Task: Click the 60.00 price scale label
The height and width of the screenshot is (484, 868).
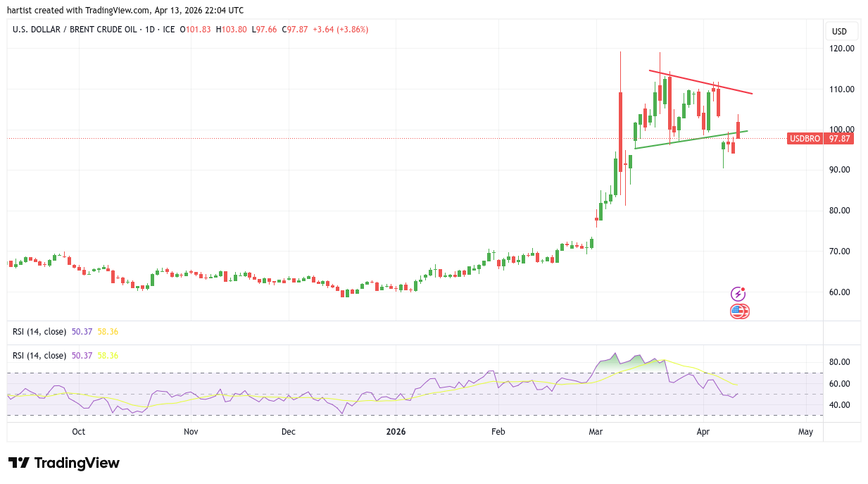Action: tap(841, 292)
